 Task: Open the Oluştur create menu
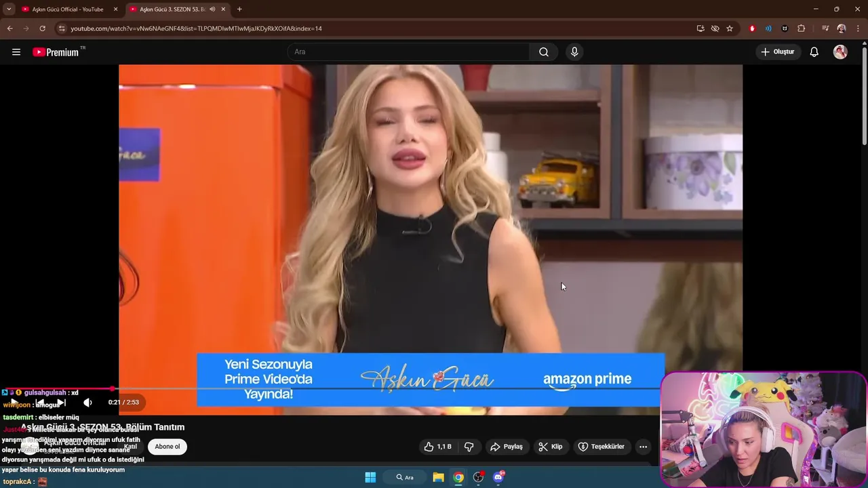tap(778, 52)
